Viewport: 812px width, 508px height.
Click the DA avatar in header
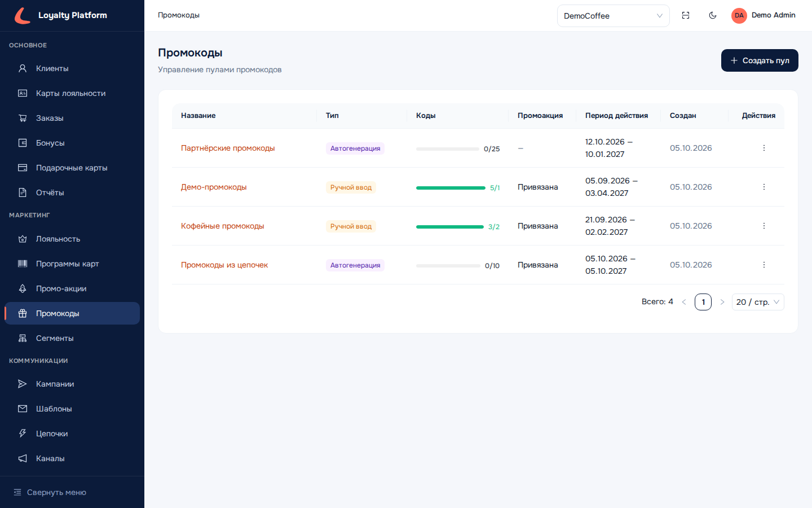click(739, 15)
